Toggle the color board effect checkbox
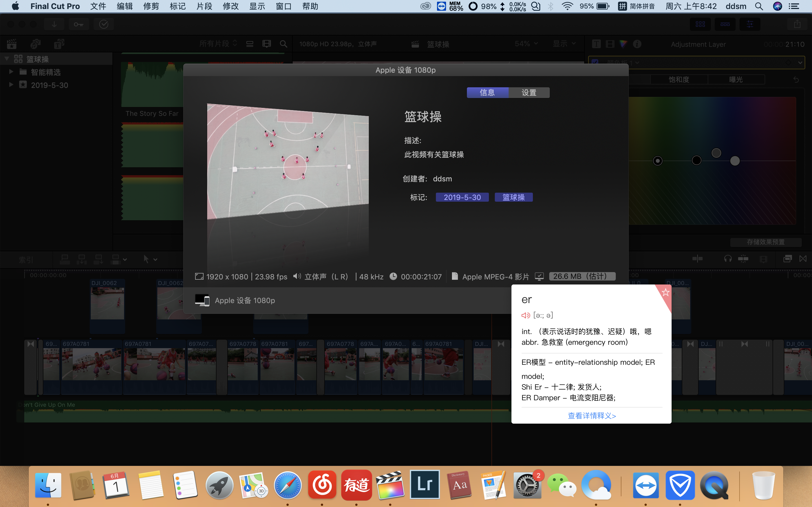Image resolution: width=812 pixels, height=507 pixels. 595,62
